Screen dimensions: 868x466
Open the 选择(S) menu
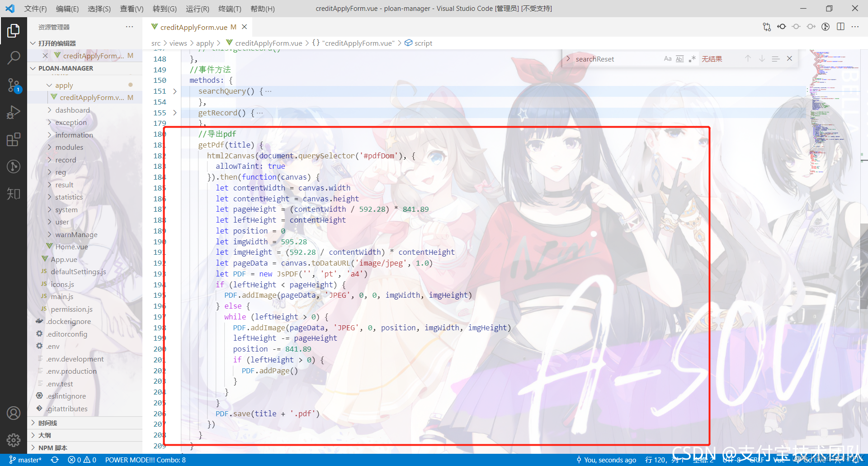coord(99,9)
